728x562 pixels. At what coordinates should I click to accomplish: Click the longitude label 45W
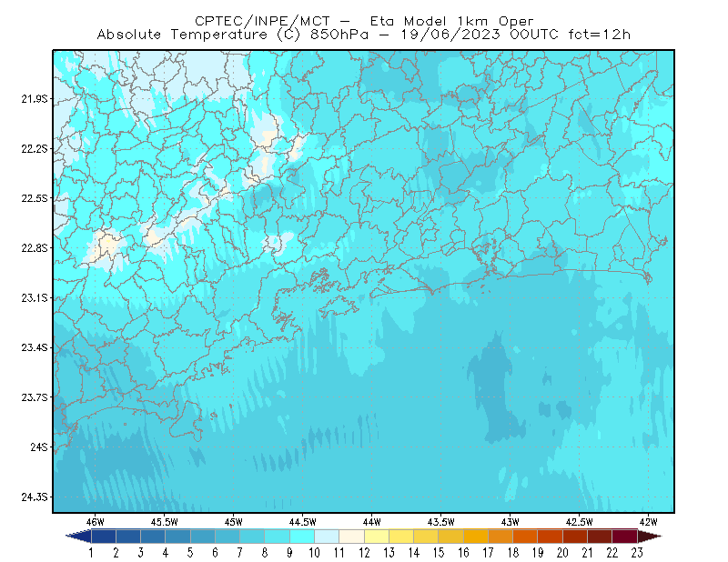pyautogui.click(x=234, y=522)
